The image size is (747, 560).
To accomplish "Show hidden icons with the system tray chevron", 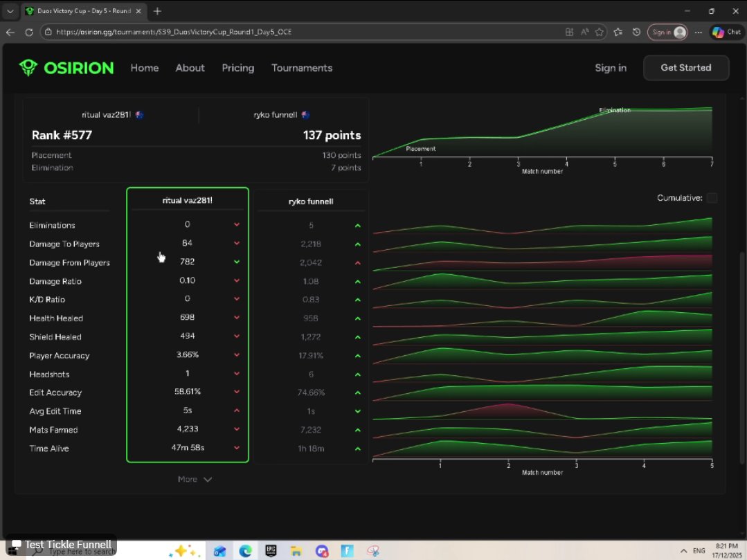I will click(x=683, y=551).
